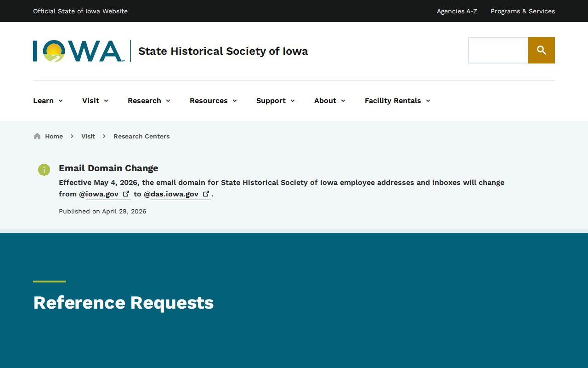Image resolution: width=588 pixels, height=368 pixels.
Task: Click State Historical Society of Iowa title
Action: tap(223, 51)
